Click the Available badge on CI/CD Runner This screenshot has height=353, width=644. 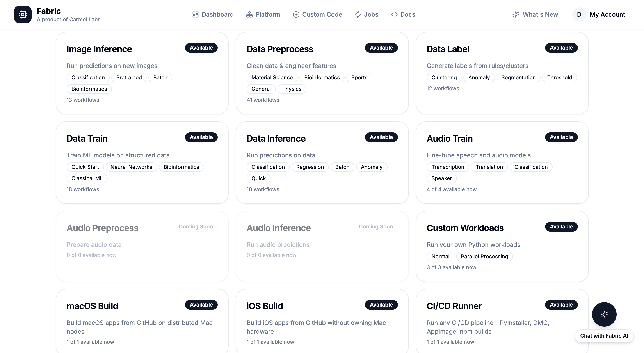[x=561, y=305]
